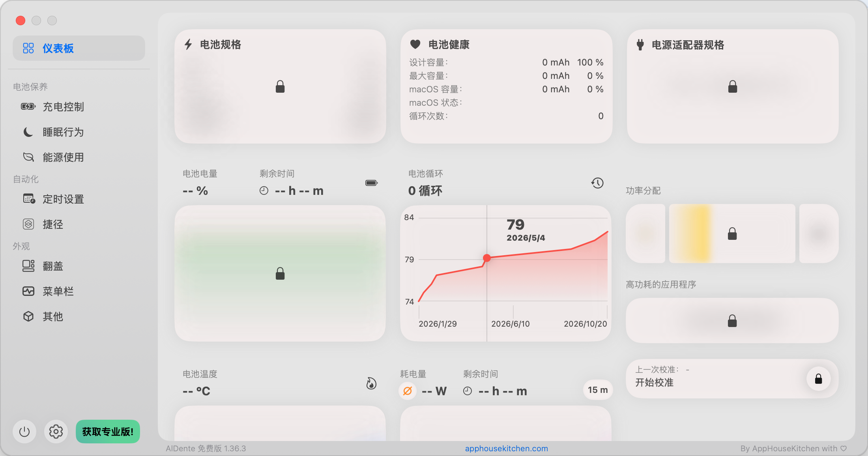Click lock icon on 功率分配 panel
This screenshot has width=868, height=456.
pyautogui.click(x=732, y=234)
